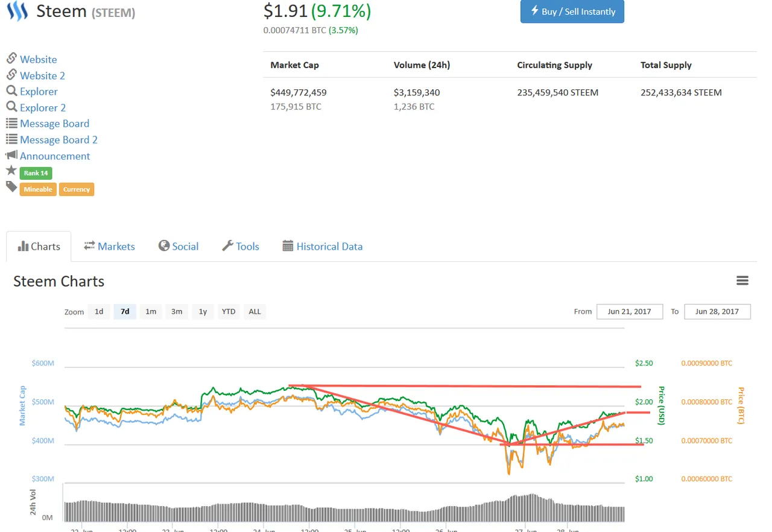Click the To date field Jun 28, 2017

tap(717, 311)
